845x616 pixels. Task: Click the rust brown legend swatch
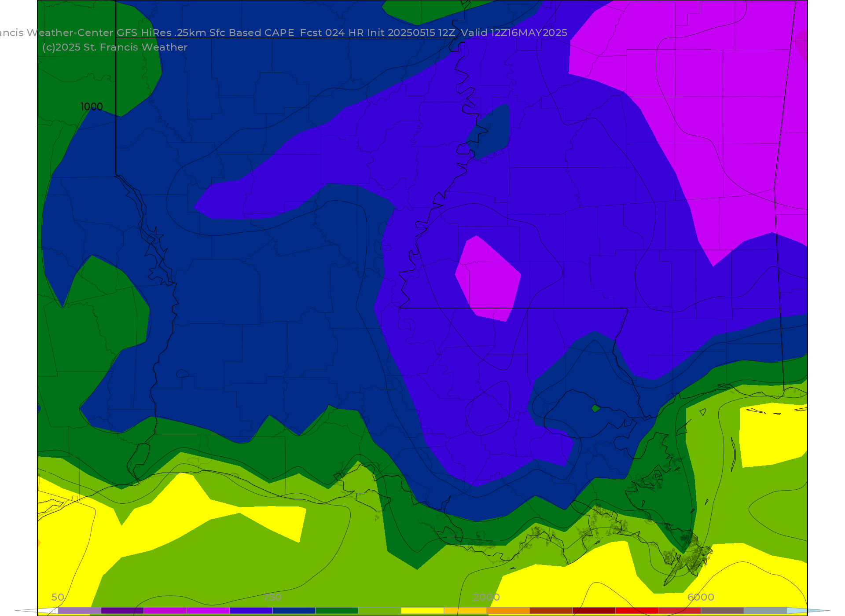tap(551, 611)
